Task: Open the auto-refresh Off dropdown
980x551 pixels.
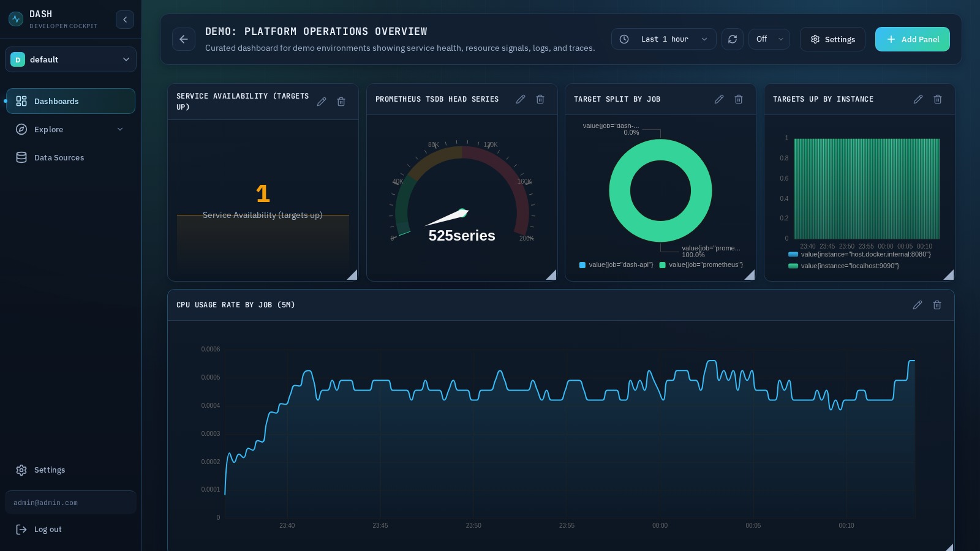Action: [769, 39]
